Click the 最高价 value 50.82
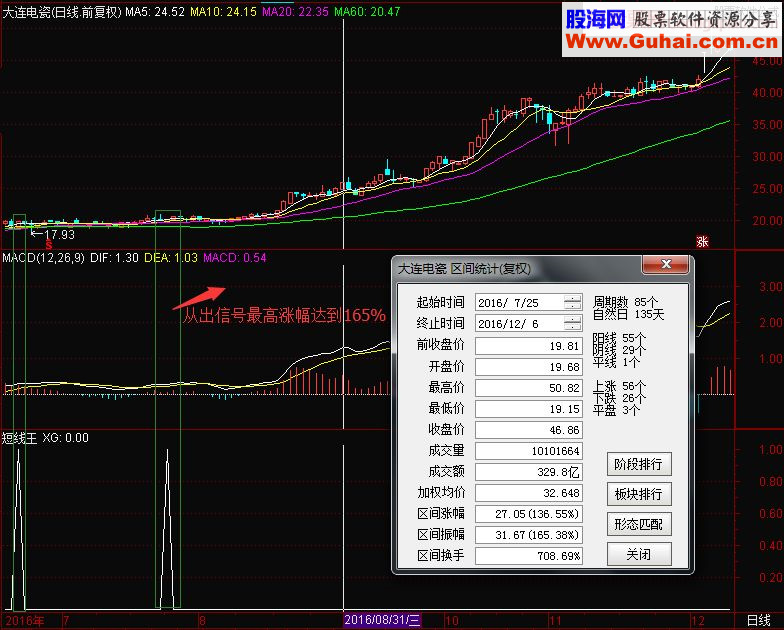784x630 pixels. coord(528,388)
